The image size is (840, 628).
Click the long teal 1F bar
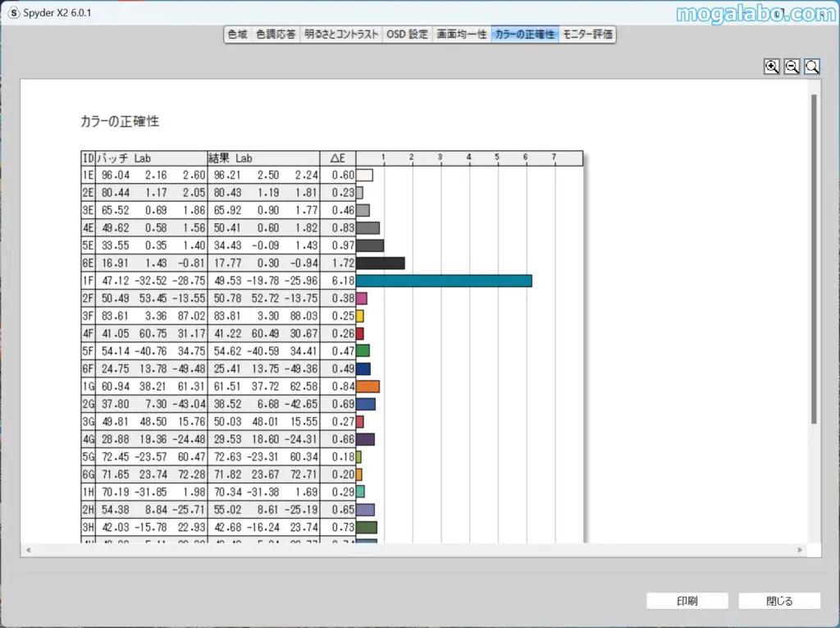pyautogui.click(x=444, y=281)
